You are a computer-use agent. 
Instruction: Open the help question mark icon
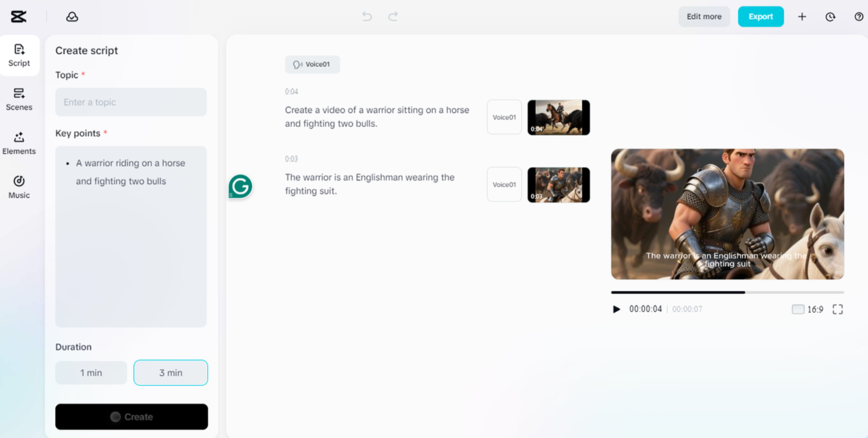[858, 17]
